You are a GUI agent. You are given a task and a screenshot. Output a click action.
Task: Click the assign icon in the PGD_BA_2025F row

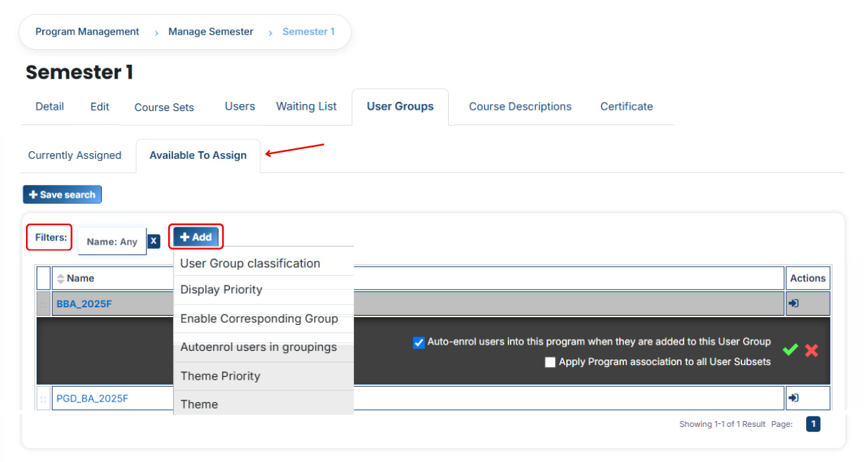click(793, 398)
